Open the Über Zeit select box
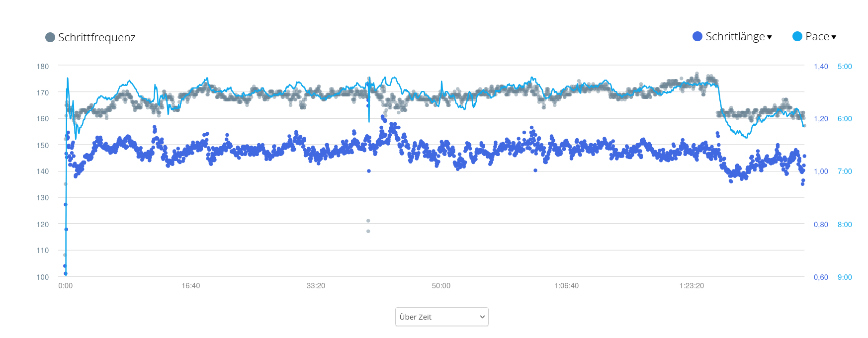Viewport: 868px width, 338px height. 441,317
